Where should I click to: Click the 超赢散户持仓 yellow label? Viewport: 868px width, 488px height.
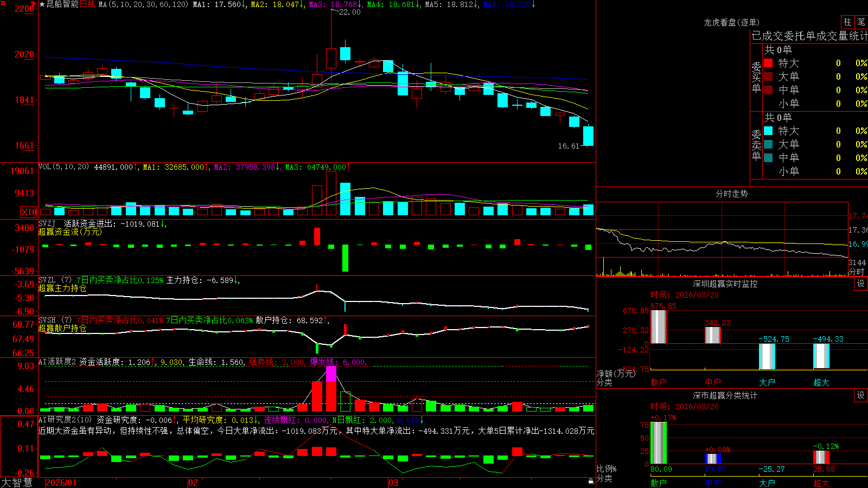coord(62,328)
